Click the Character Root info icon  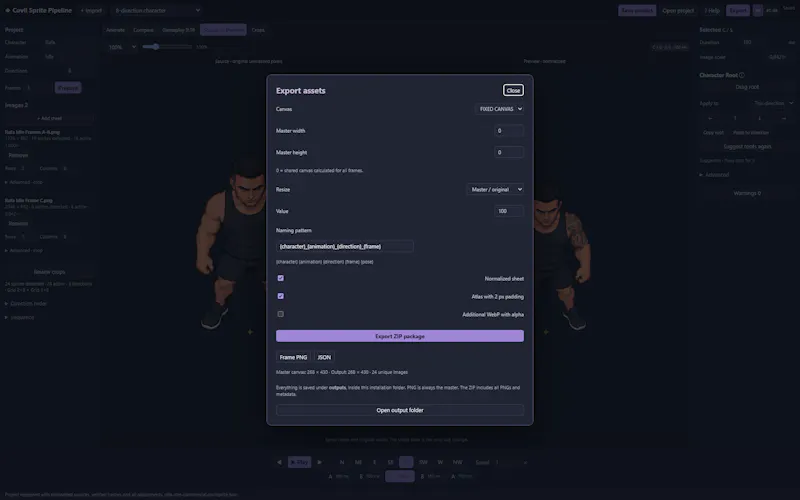coord(742,75)
